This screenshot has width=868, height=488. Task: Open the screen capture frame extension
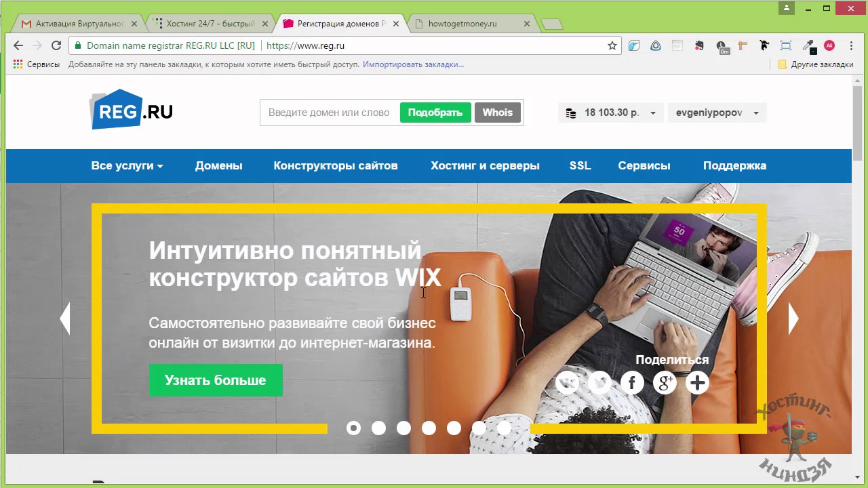786,45
